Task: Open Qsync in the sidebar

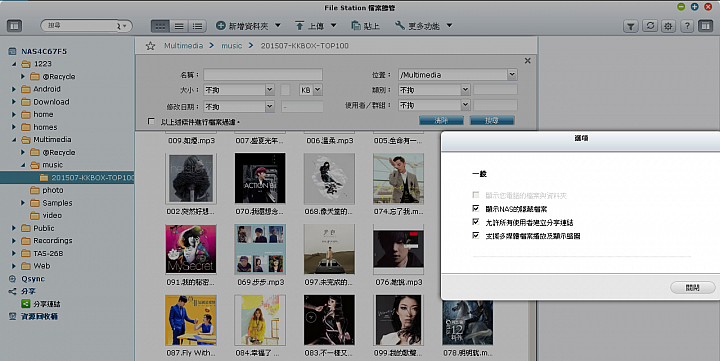Action: (33, 279)
